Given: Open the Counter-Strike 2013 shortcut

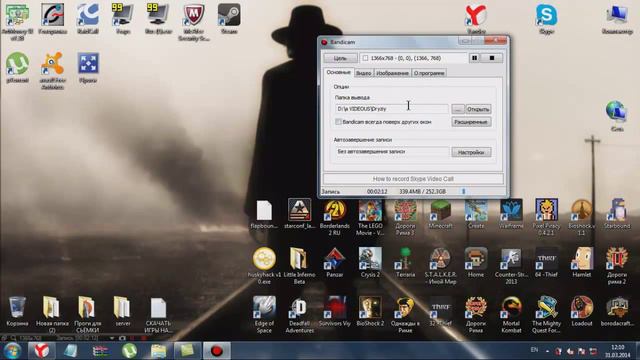Looking at the screenshot, I should [511, 265].
